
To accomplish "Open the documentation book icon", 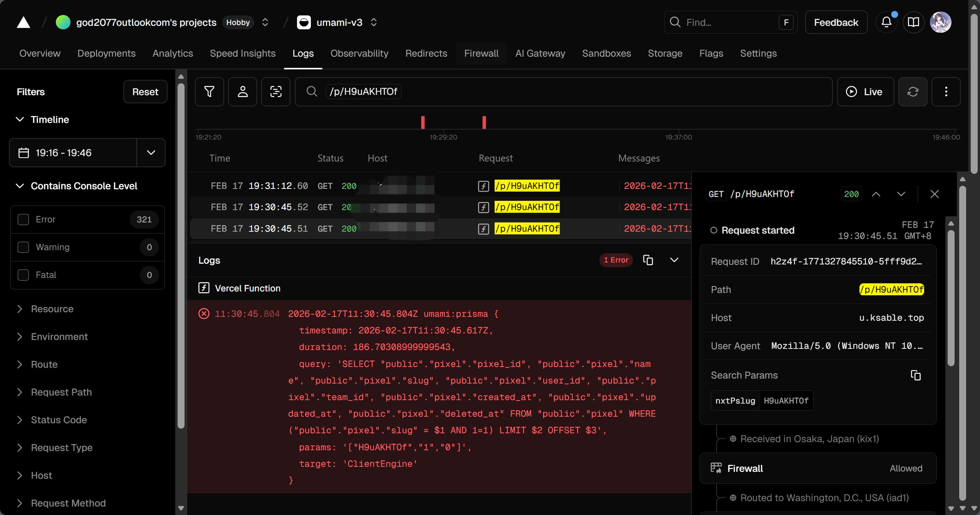I will pyautogui.click(x=913, y=22).
